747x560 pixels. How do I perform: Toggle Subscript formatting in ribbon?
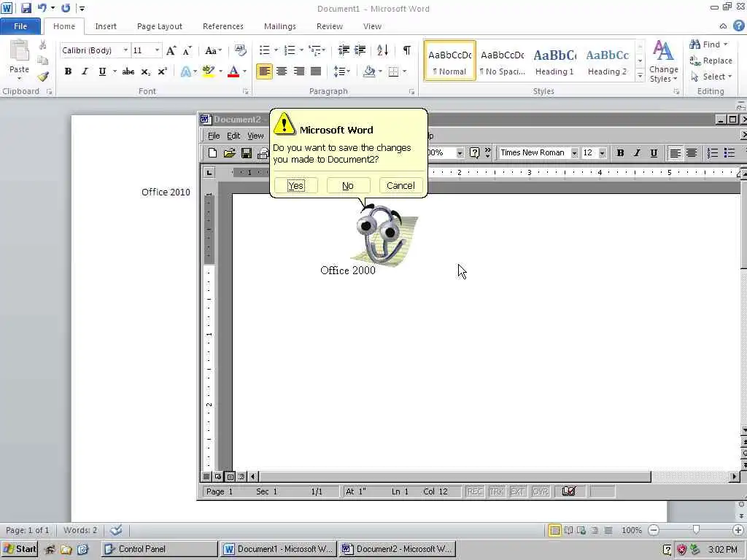(x=145, y=71)
